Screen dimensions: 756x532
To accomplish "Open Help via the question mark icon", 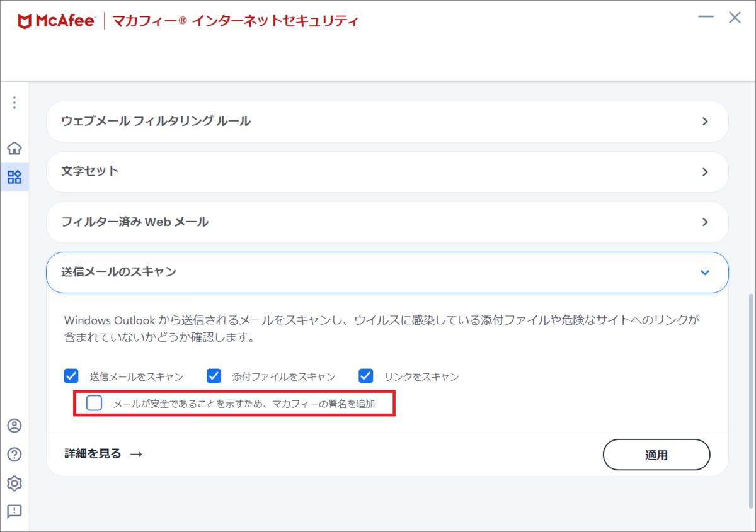I will [14, 455].
